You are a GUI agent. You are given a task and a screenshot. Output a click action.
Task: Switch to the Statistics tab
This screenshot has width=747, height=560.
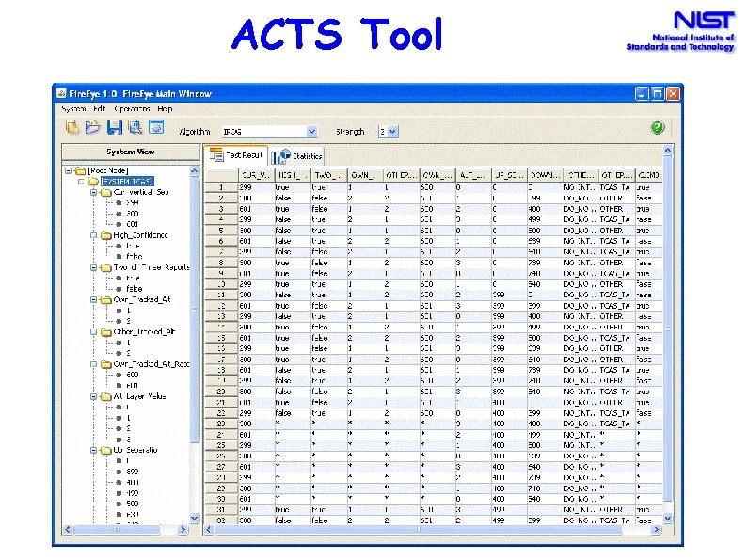coord(297,156)
